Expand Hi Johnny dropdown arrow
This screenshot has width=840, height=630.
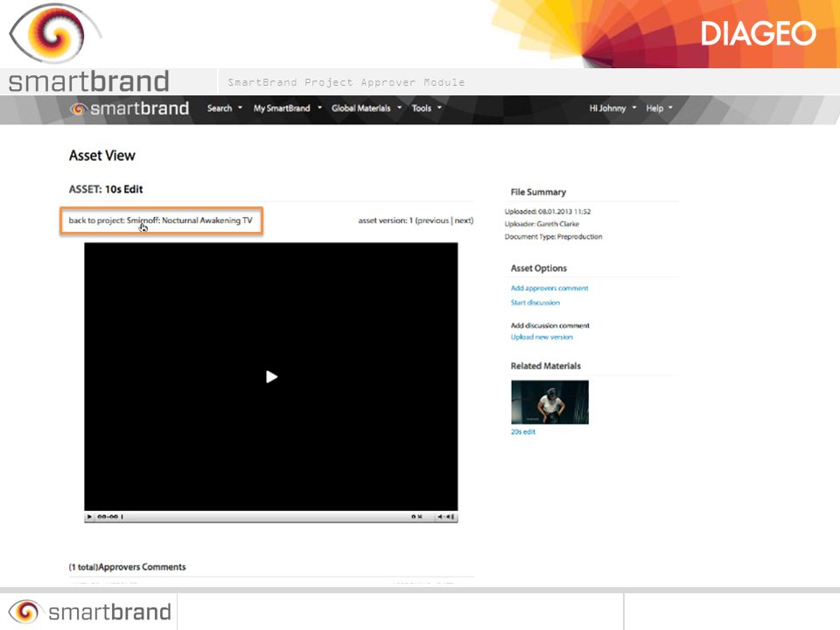[x=634, y=108]
